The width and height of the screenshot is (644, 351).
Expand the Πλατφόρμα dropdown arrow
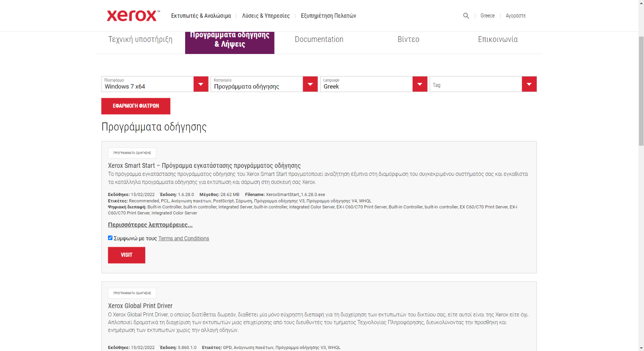pyautogui.click(x=201, y=84)
